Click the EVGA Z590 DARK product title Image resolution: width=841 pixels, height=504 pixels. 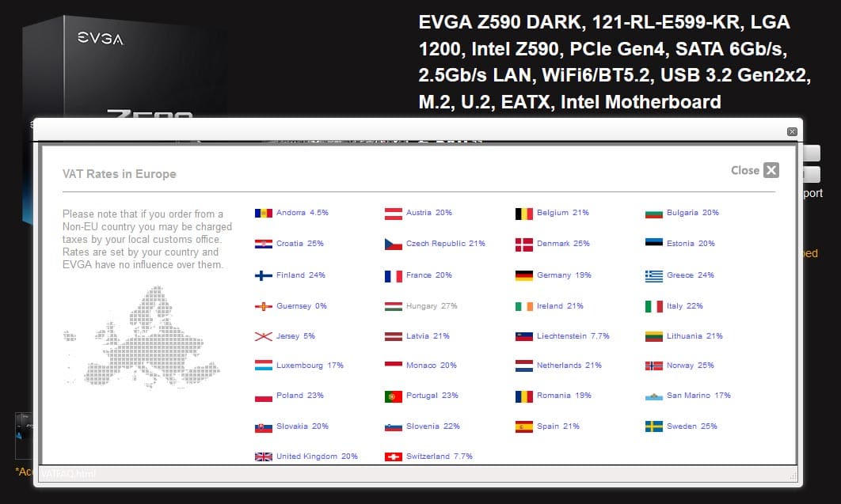[x=615, y=62]
